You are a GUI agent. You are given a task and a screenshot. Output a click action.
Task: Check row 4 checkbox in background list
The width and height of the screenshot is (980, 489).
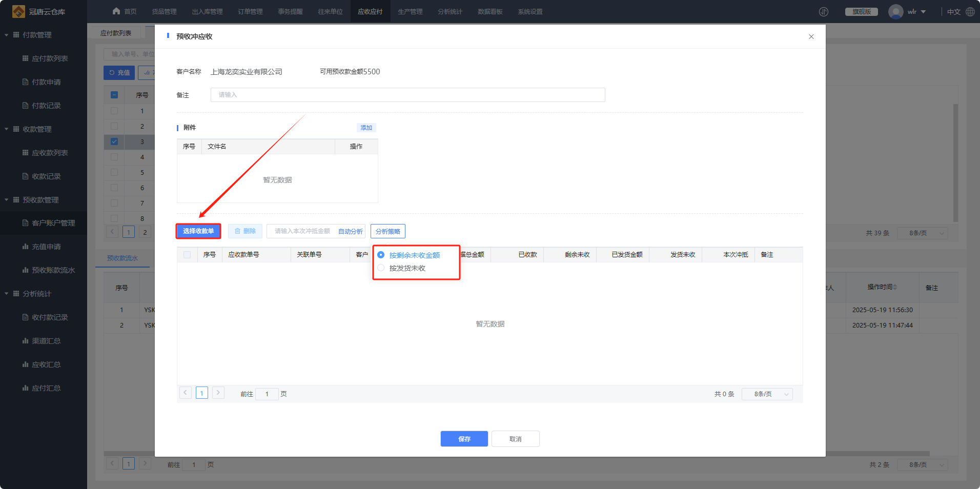tap(114, 157)
